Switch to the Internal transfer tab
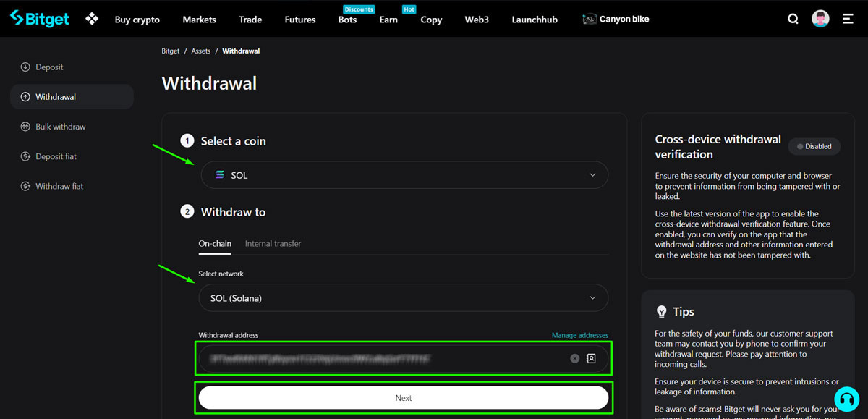Screen dimensions: 868x419 (x=273, y=244)
